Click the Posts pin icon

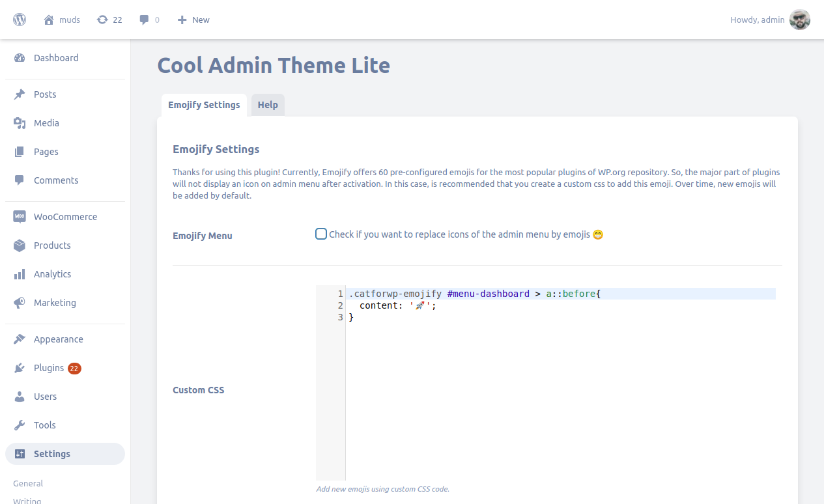[20, 94]
